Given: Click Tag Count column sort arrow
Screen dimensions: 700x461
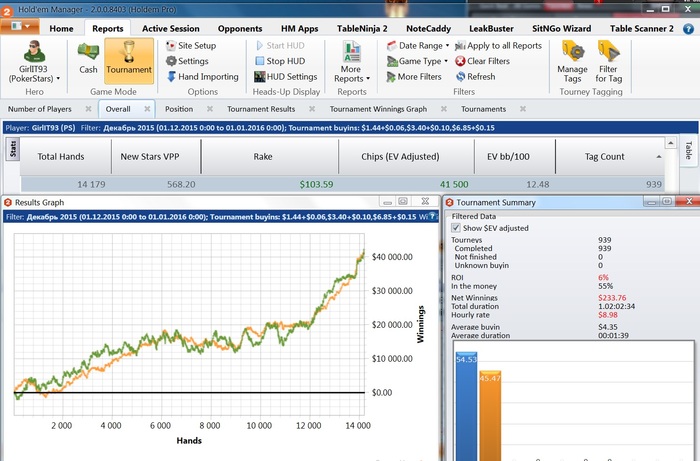Looking at the screenshot, I should [659, 157].
